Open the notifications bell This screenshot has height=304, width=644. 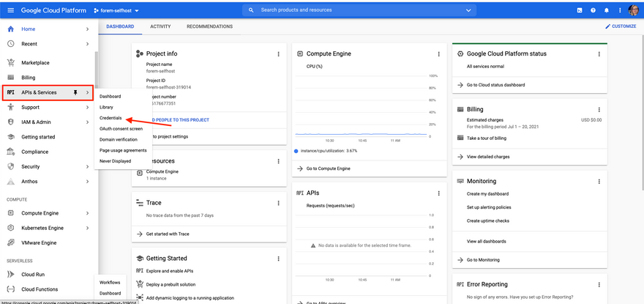[606, 10]
